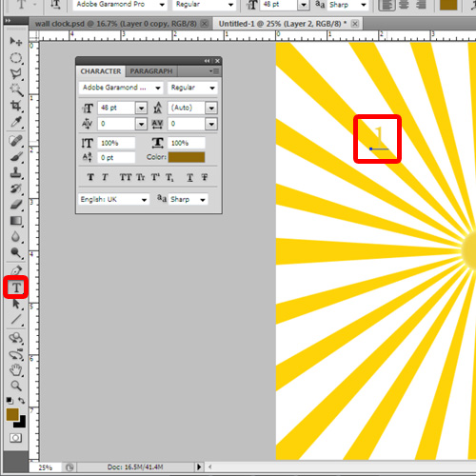Image resolution: width=476 pixels, height=476 pixels.
Task: Center text in options bar
Action: pyautogui.click(x=404, y=5)
